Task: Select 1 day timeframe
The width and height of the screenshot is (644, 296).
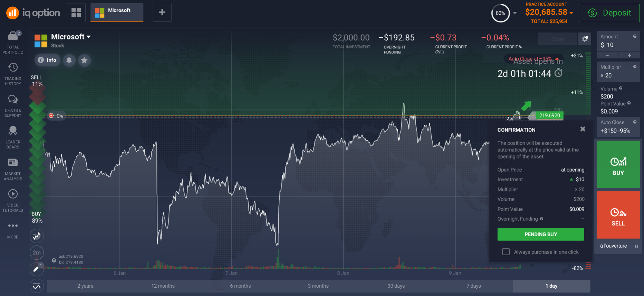Action: [551, 286]
